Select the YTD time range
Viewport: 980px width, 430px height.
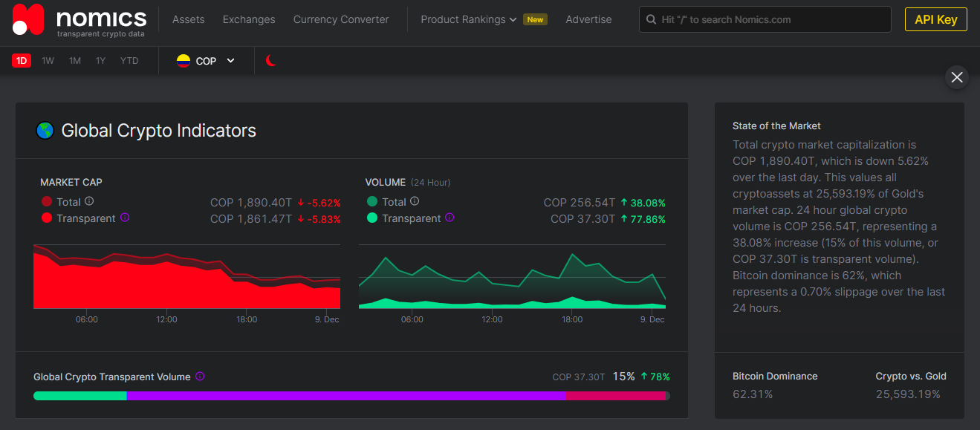[x=129, y=61]
